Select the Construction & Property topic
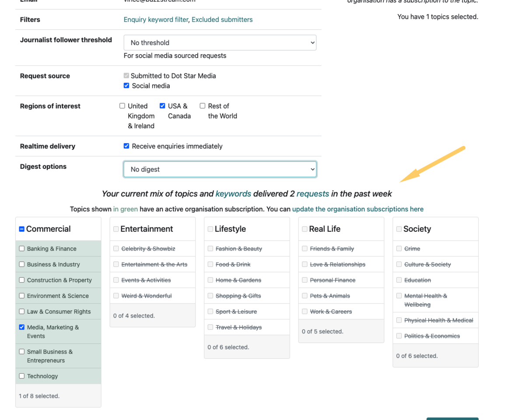This screenshot has height=420, width=525. pyautogui.click(x=22, y=280)
